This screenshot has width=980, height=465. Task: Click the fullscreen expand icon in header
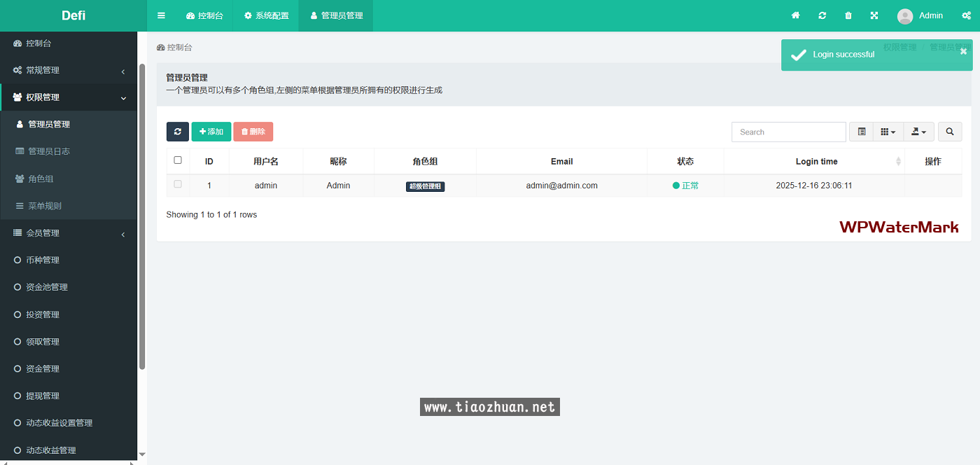[x=874, y=15]
